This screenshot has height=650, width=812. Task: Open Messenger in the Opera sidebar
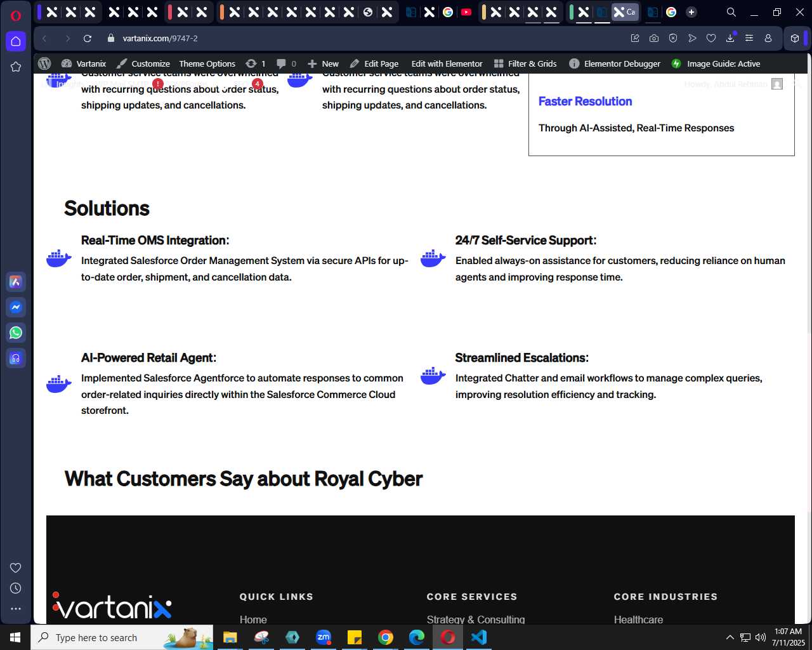(16, 307)
